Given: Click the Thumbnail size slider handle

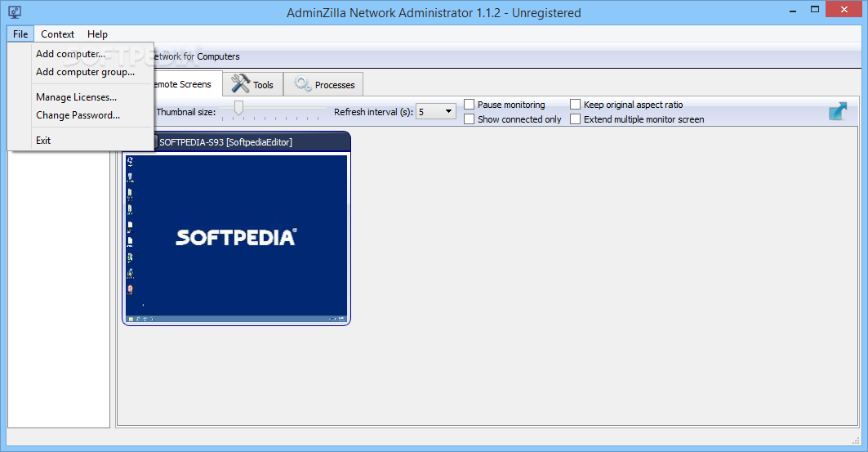Looking at the screenshot, I should (x=238, y=108).
